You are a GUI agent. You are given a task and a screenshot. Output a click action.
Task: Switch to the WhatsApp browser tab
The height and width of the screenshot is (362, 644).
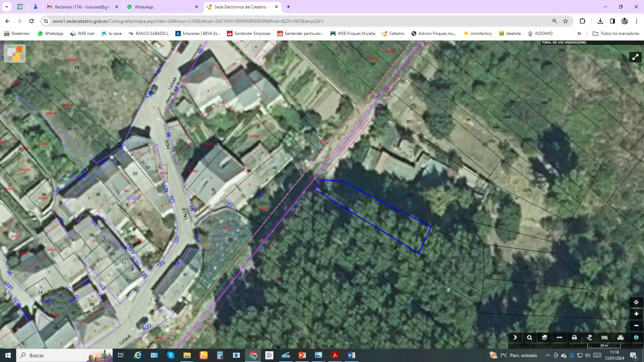(162, 7)
